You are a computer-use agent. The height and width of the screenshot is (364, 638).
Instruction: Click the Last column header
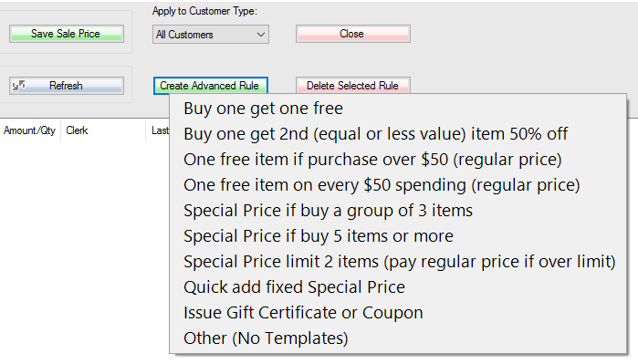coord(159,130)
